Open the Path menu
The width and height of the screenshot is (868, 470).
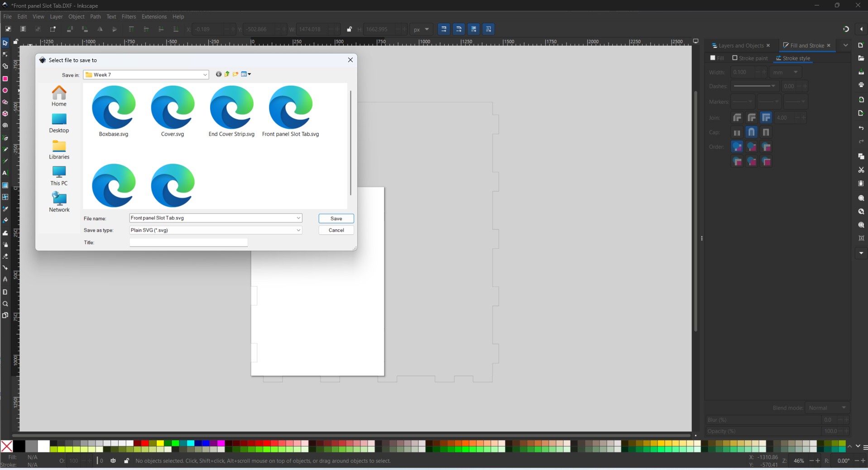pyautogui.click(x=96, y=17)
